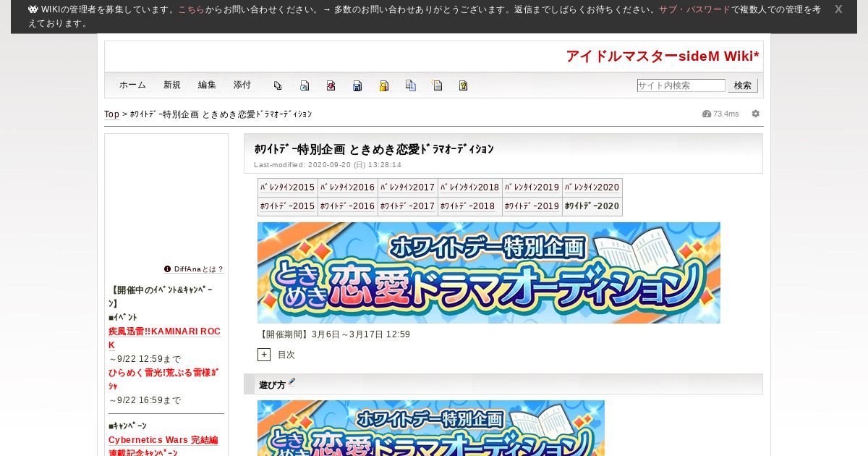This screenshot has height=456, width=868.
Task: Open the ﾎﾜｲﾄﾃﾞｰ2017 link
Action: [408, 206]
